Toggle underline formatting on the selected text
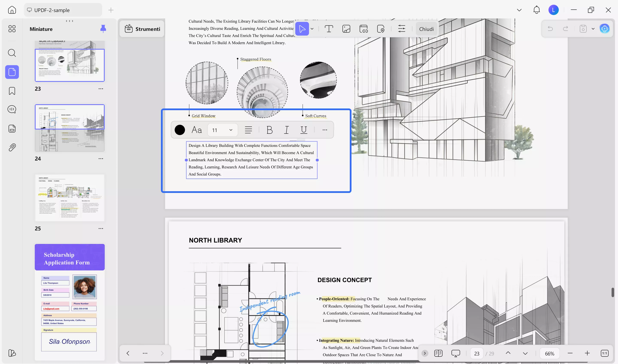The width and height of the screenshot is (618, 364). pos(303,130)
